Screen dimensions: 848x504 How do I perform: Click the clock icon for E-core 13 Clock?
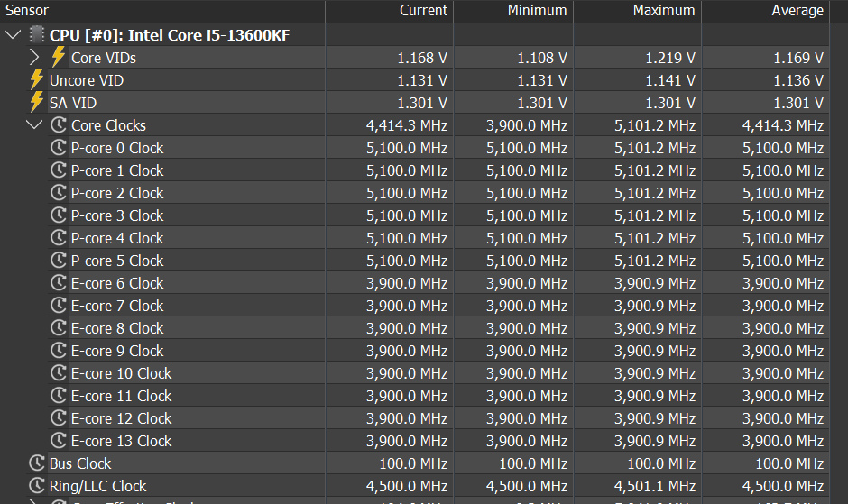[x=59, y=440]
